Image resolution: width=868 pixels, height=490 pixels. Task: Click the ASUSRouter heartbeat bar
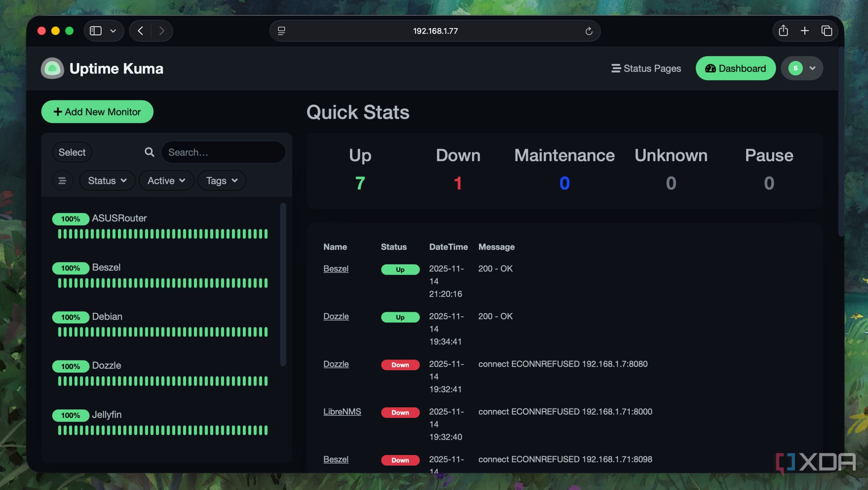(163, 234)
